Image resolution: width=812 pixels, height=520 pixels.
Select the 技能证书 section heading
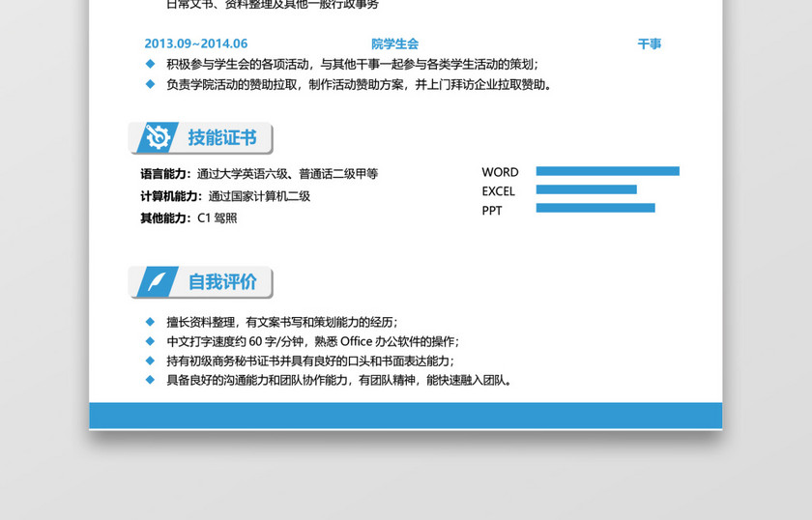tap(222, 138)
